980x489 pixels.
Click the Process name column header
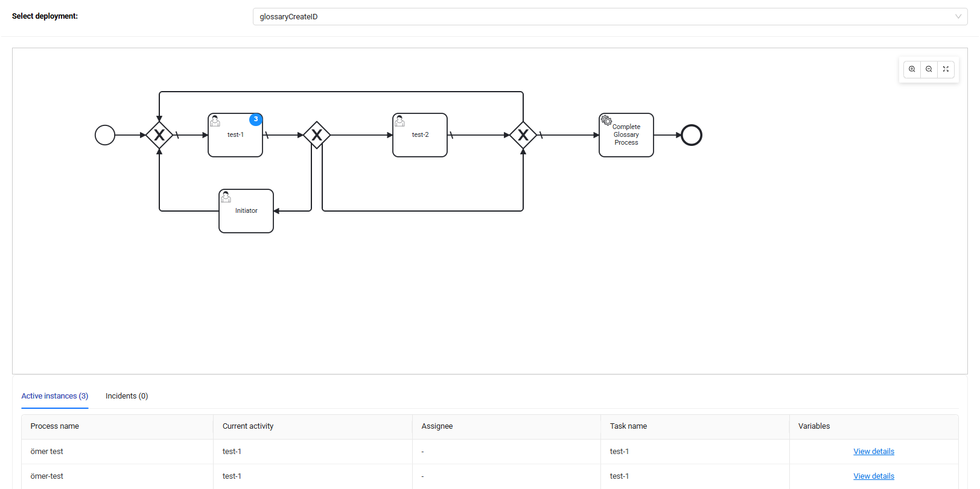coord(55,426)
